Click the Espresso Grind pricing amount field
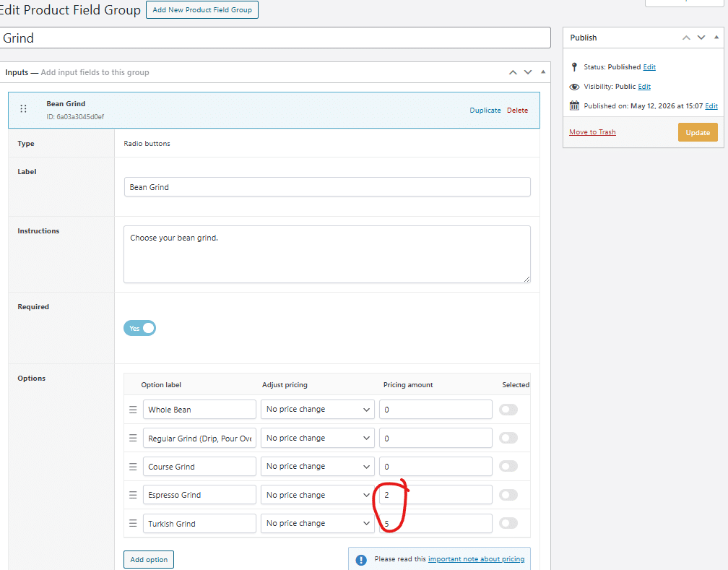728x570 pixels. (435, 495)
